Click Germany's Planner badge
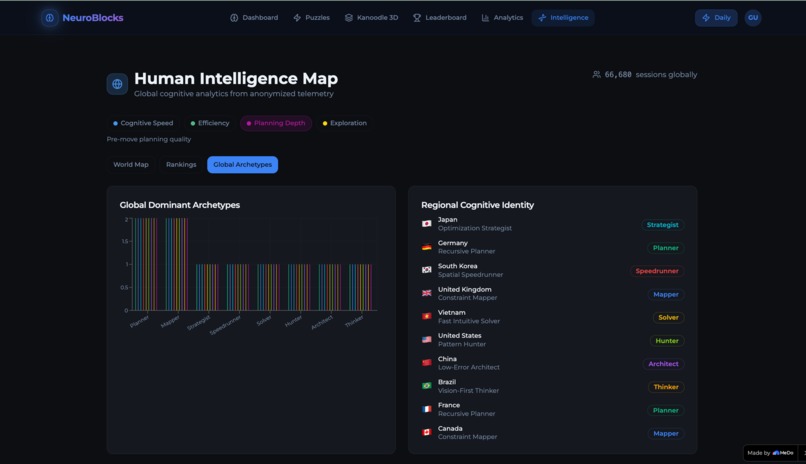Viewport: 806px width, 464px height. [666, 248]
